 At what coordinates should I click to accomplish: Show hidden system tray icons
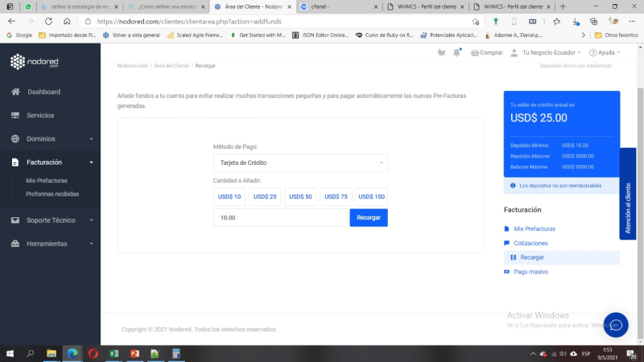[533, 354]
